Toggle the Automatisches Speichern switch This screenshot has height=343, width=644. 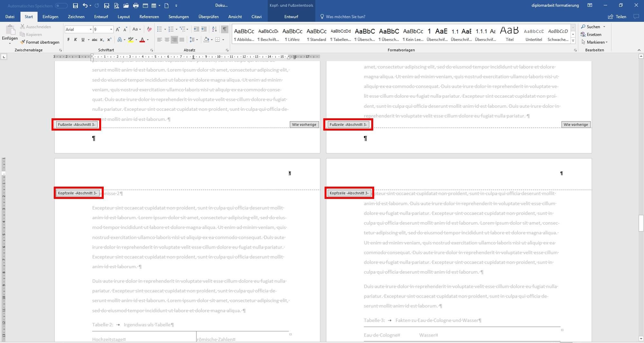(61, 6)
